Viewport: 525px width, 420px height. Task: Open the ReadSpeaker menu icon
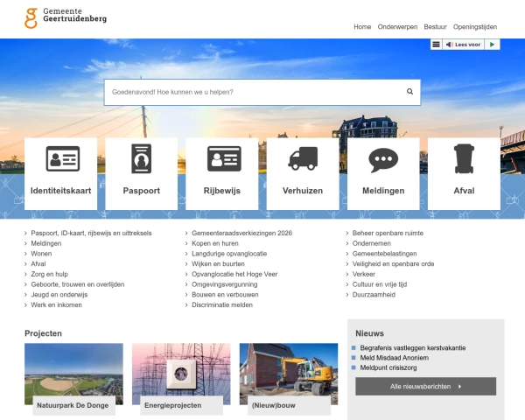[x=436, y=45]
